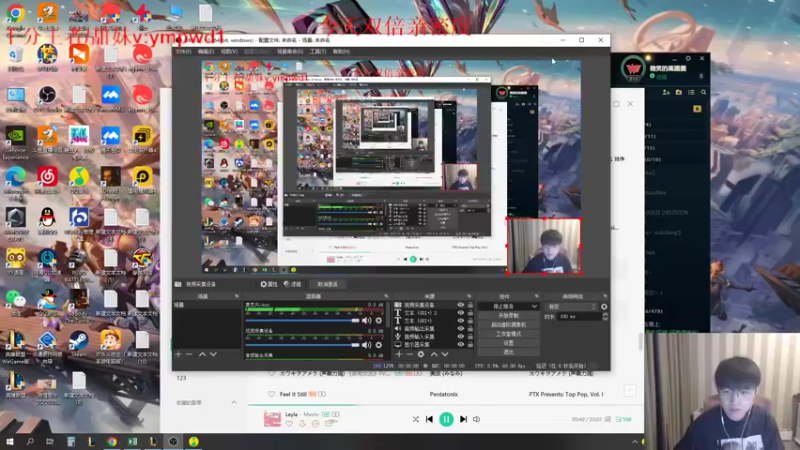Like the current song Leyla heart icon
The image size is (800, 450).
(x=289, y=424)
